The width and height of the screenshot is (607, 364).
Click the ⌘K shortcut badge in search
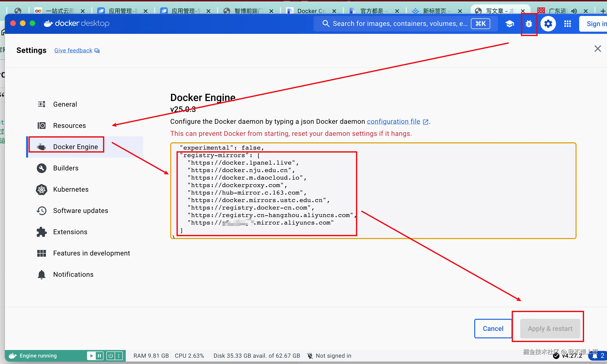pyautogui.click(x=480, y=23)
